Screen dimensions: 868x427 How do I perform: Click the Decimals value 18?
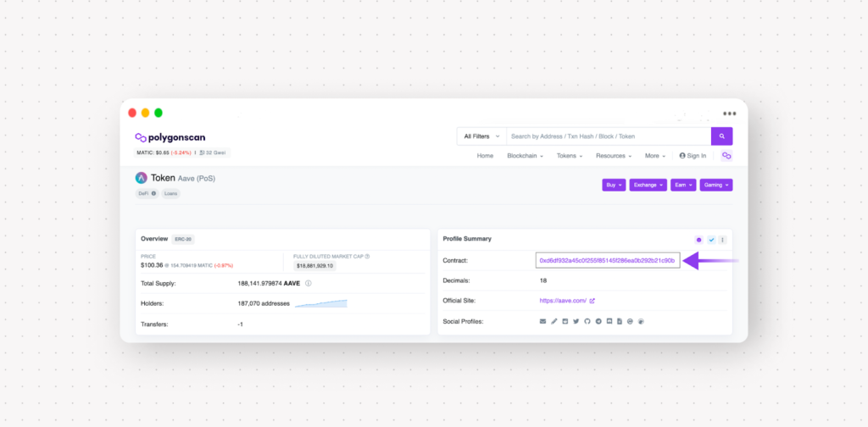point(543,280)
